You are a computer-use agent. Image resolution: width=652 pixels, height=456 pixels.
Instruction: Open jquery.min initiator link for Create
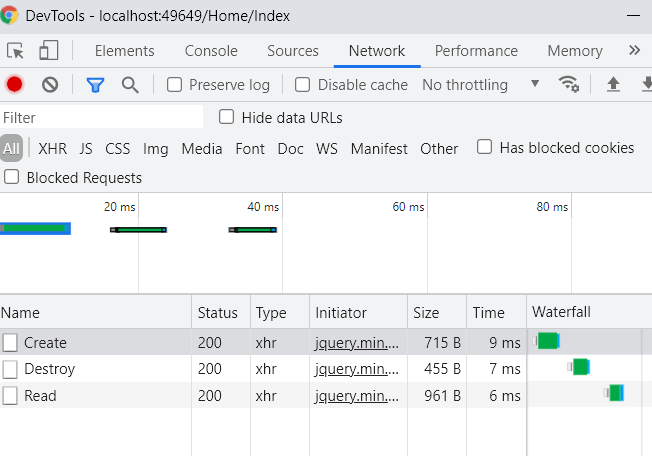pos(357,343)
